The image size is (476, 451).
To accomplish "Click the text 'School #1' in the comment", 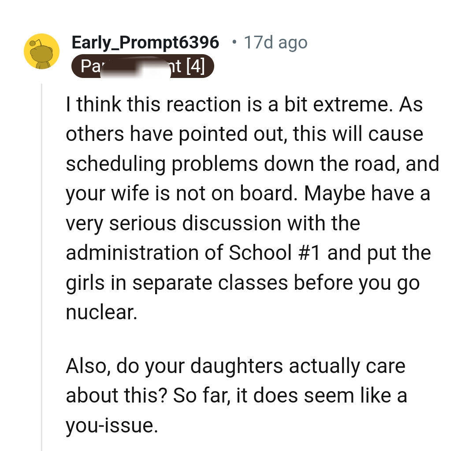I will (x=275, y=252).
